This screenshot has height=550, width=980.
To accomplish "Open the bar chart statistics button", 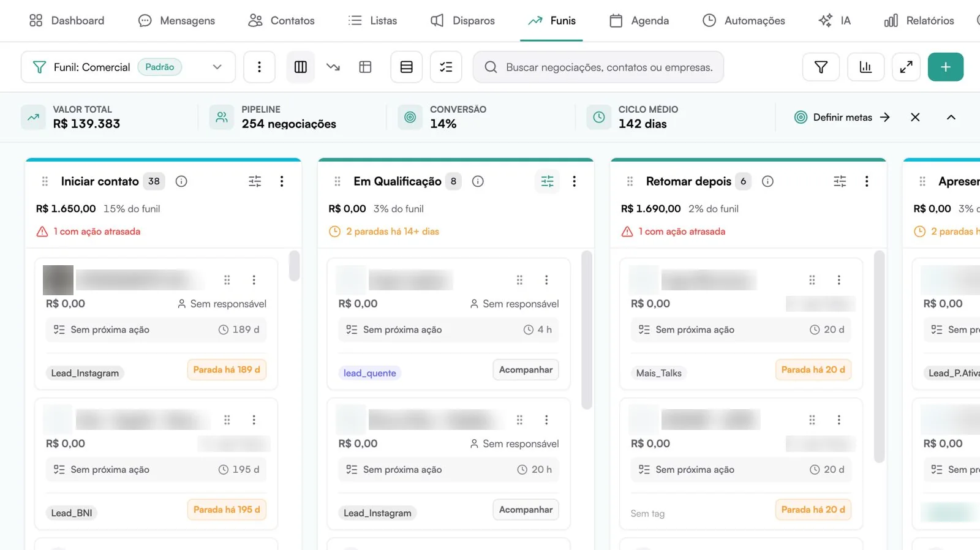I will [865, 67].
